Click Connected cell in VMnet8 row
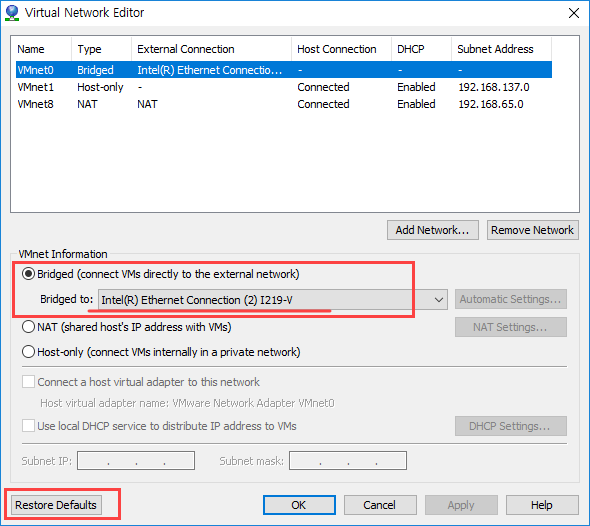Image resolution: width=590 pixels, height=526 pixels. tap(323, 104)
